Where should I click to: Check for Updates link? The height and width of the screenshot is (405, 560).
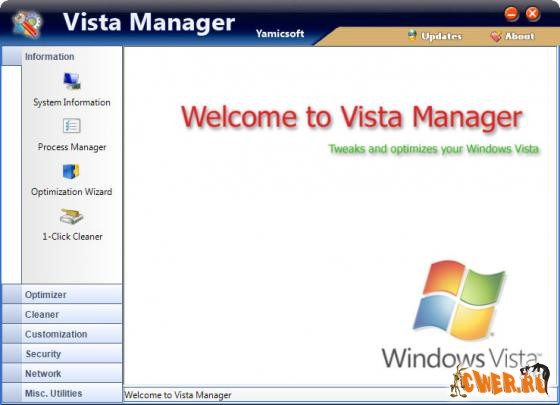(441, 36)
